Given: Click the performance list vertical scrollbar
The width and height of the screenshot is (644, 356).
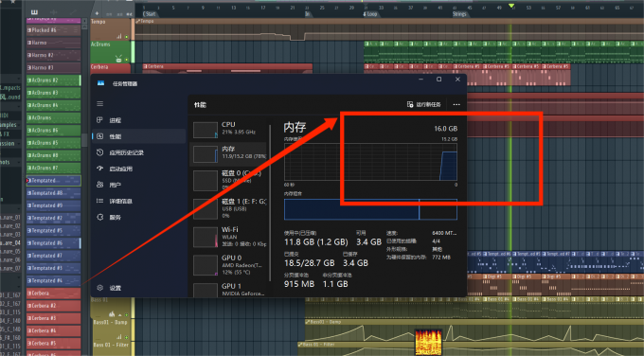Looking at the screenshot, I should (x=270, y=204).
